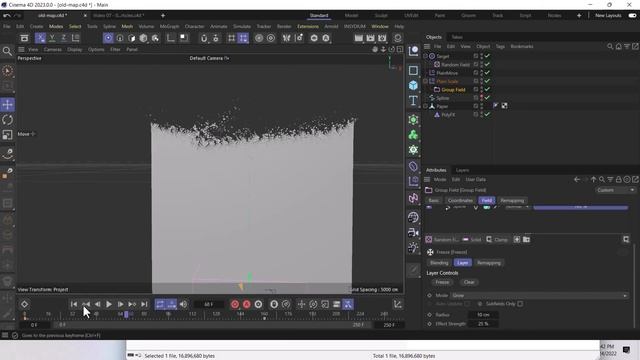The image size is (640, 360).
Task: Go to end of timeline
Action: coord(144,304)
